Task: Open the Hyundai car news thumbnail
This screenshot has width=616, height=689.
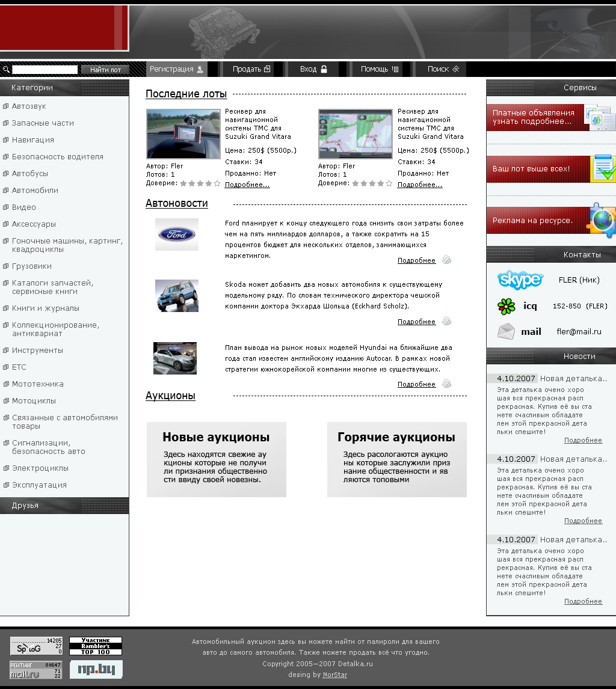Action: (175, 358)
